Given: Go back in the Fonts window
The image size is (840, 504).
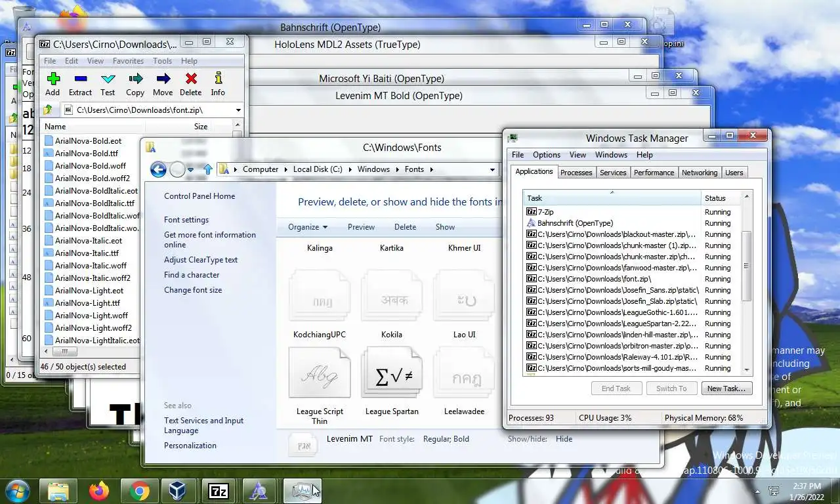Looking at the screenshot, I should coord(158,169).
